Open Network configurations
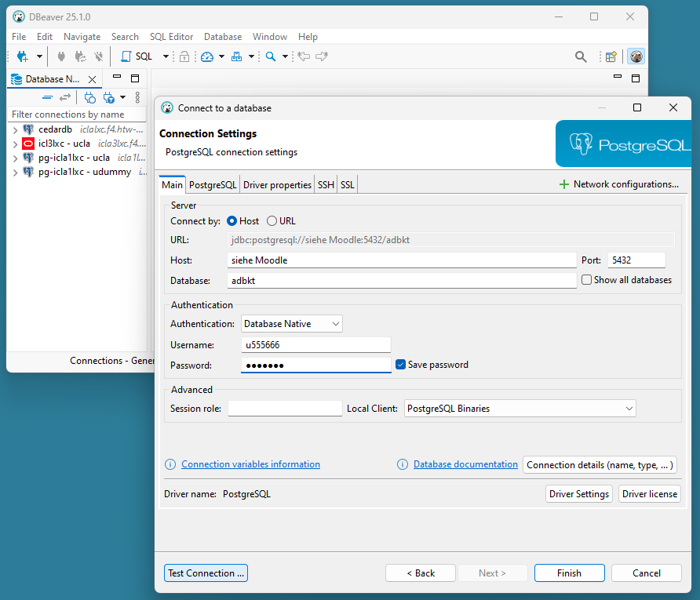700x600 pixels. coord(619,184)
